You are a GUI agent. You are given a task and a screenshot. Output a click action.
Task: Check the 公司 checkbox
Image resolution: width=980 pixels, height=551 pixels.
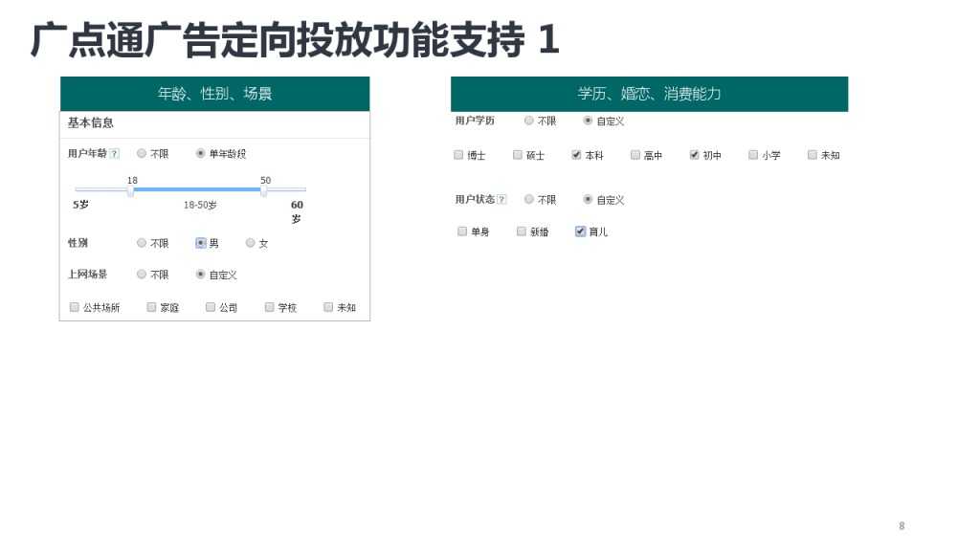coord(211,307)
